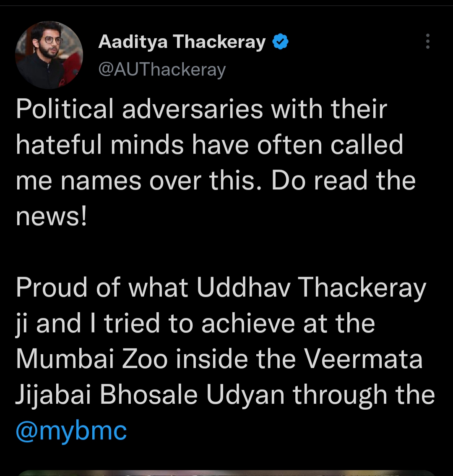Select the more options icon on the tweet
This screenshot has height=476, width=453.
[x=427, y=42]
